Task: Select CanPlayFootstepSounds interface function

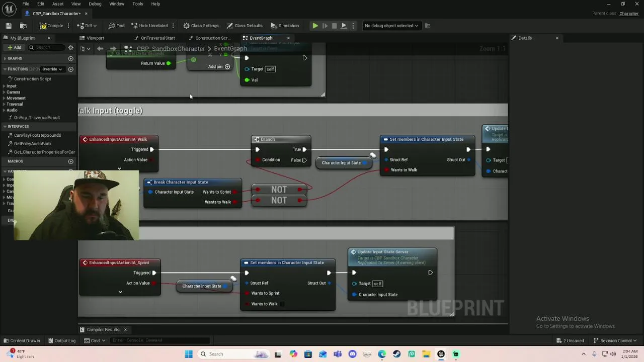Action: [37, 135]
